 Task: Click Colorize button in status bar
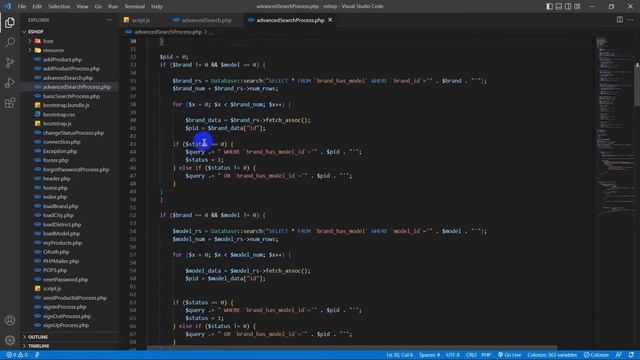596,355
